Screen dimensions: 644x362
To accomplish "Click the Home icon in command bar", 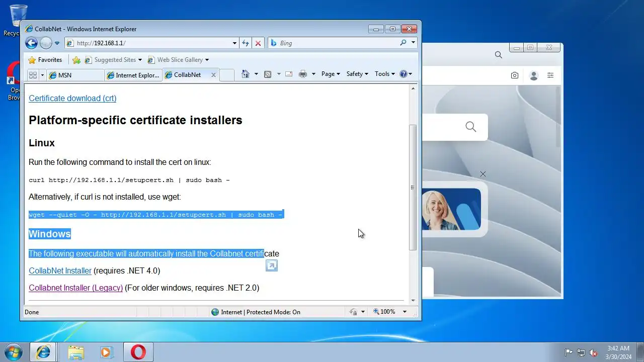I will (246, 74).
